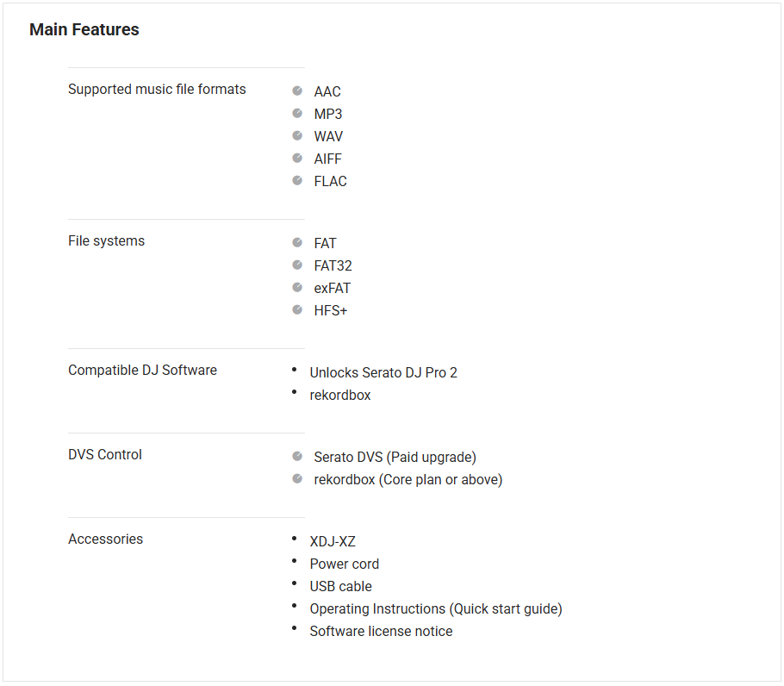Click the knob icon beside Serato DVS
Viewport: 784px width, 686px height.
(x=297, y=456)
